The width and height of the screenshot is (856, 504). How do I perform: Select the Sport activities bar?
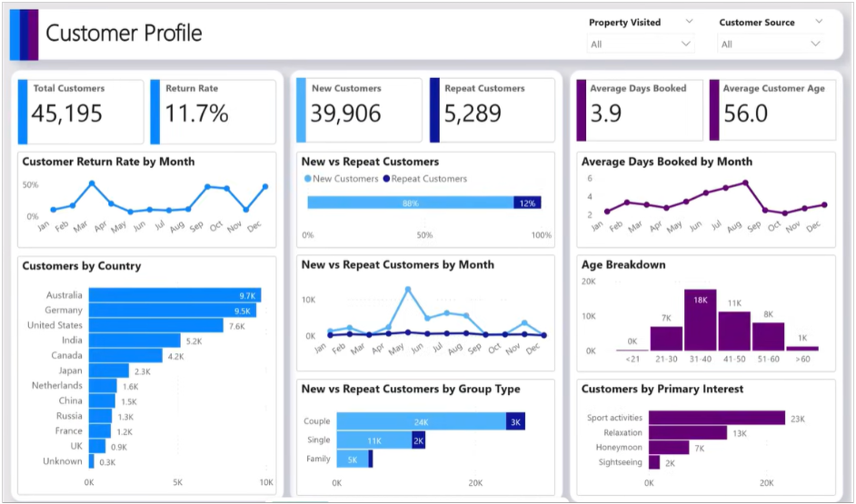click(x=716, y=418)
